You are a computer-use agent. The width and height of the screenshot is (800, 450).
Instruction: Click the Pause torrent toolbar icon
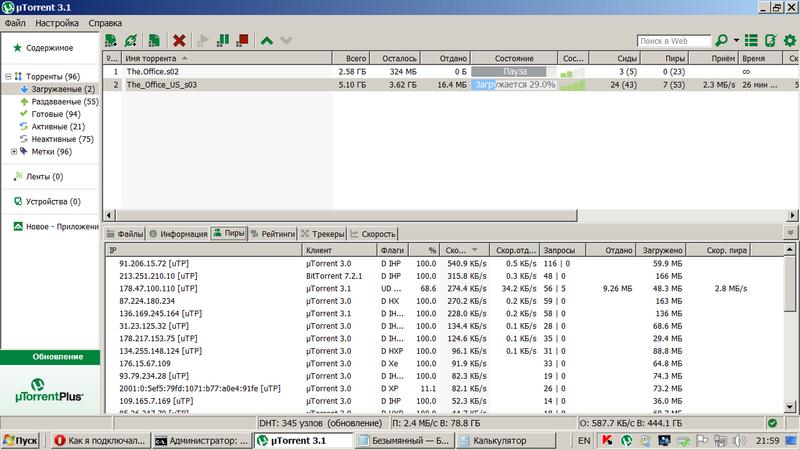[x=223, y=40]
